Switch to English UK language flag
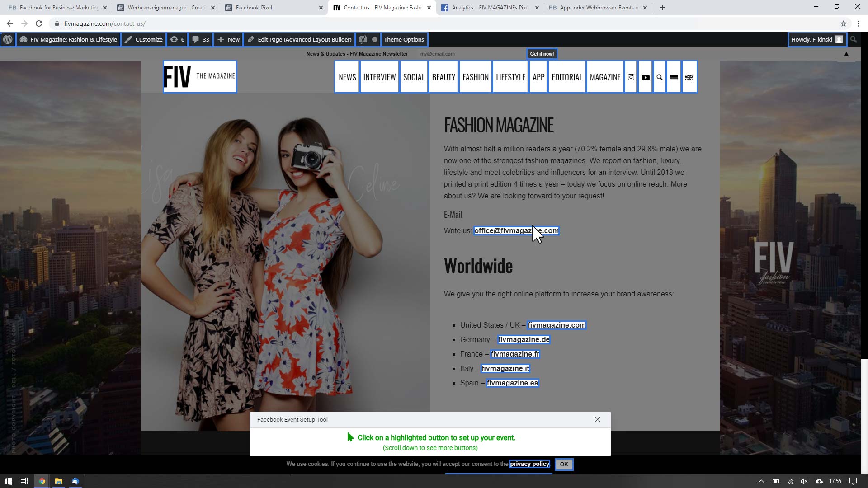The image size is (868, 488). coord(689,77)
